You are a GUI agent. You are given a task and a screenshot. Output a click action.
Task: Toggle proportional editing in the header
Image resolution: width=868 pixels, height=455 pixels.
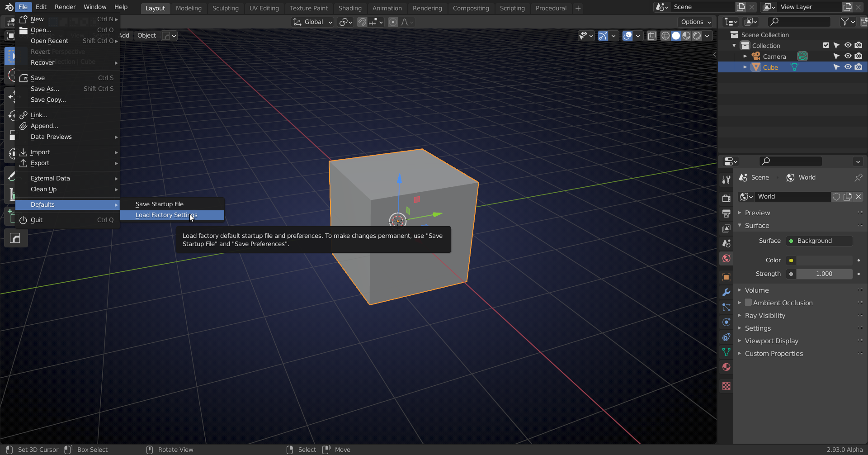click(x=393, y=22)
